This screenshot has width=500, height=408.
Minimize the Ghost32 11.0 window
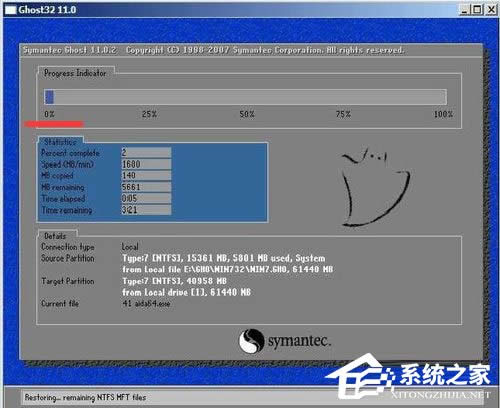pos(464,10)
